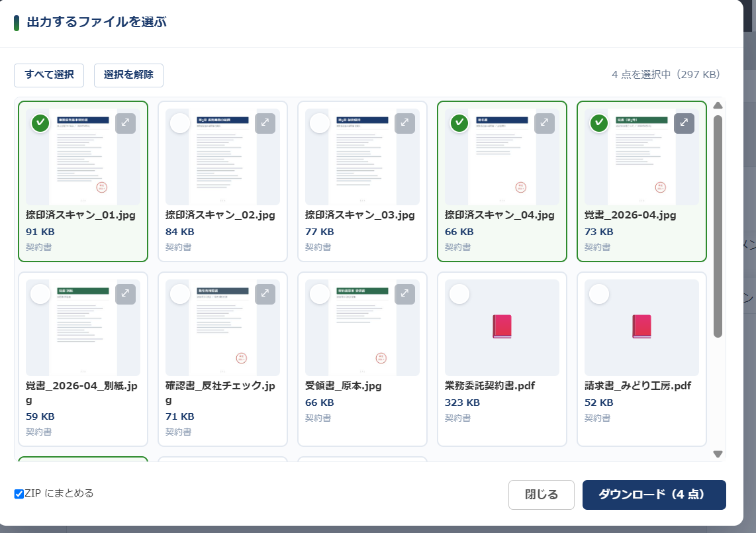756x533 pixels.
Task: Click 選択を解除 button
Action: (128, 75)
